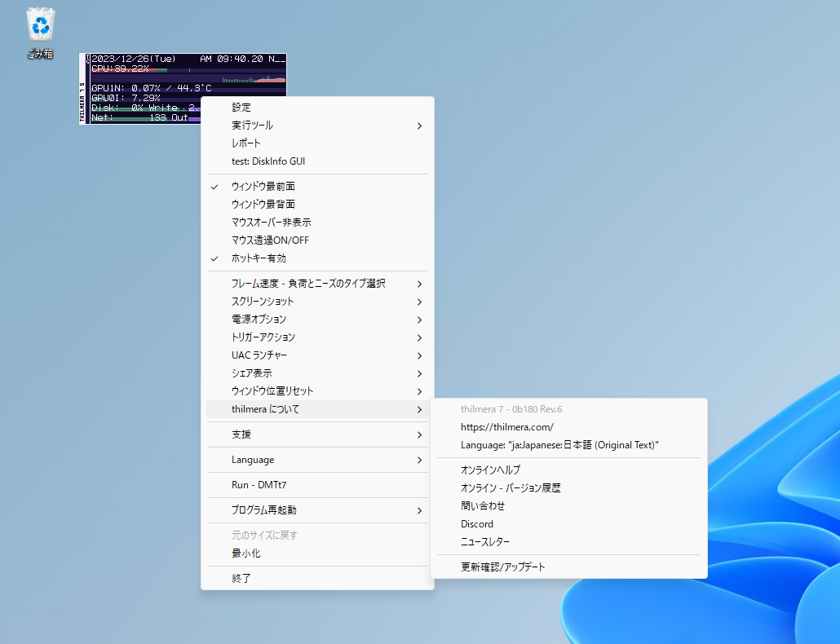Screen dimensions: 840x644
Task: Select 問い合わせ in submenu
Action: click(569, 505)
